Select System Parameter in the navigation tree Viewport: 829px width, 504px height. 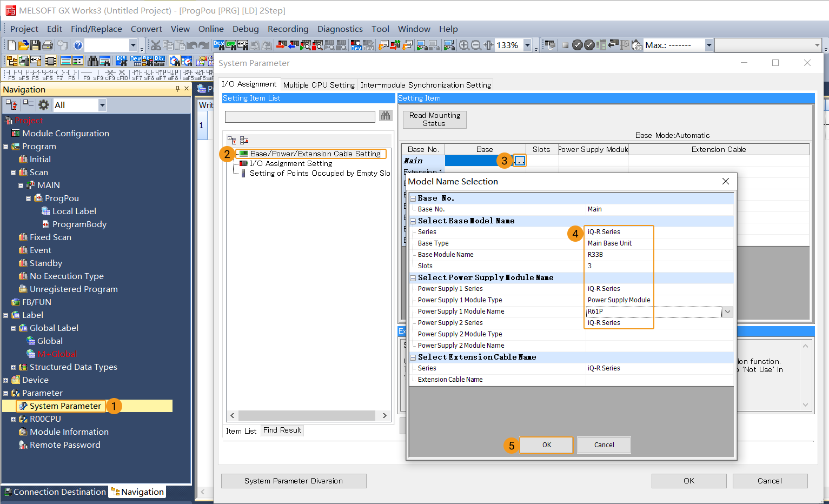click(65, 406)
